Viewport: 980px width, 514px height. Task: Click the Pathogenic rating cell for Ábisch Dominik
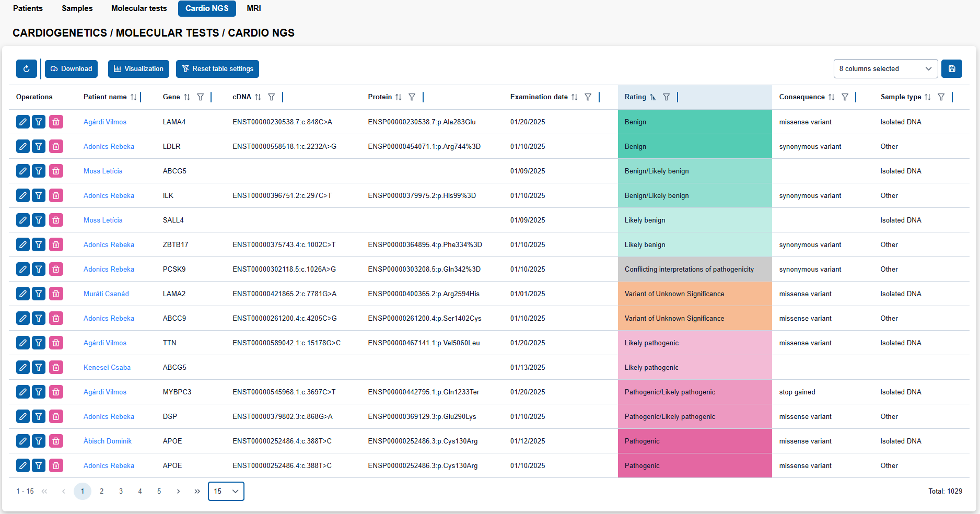pyautogui.click(x=695, y=441)
